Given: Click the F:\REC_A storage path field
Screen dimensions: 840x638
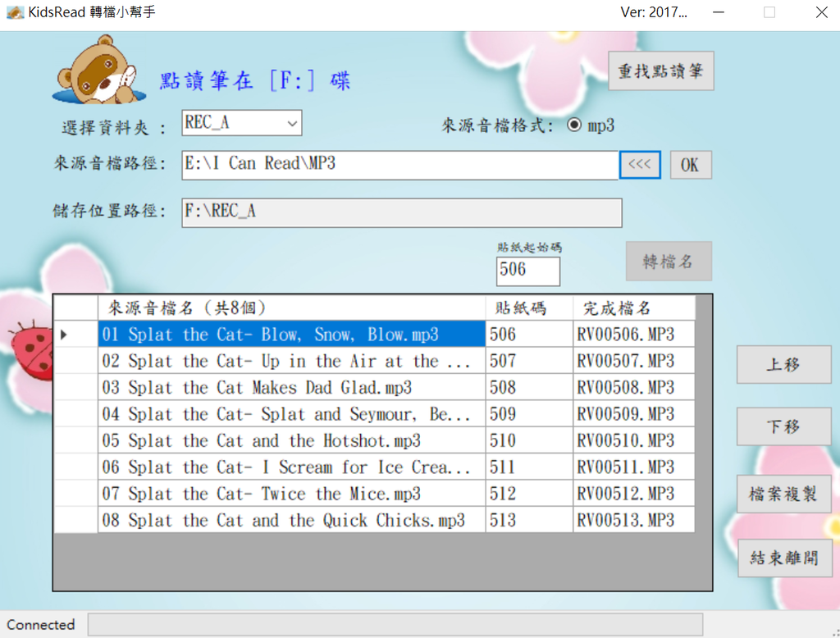Looking at the screenshot, I should 402,212.
